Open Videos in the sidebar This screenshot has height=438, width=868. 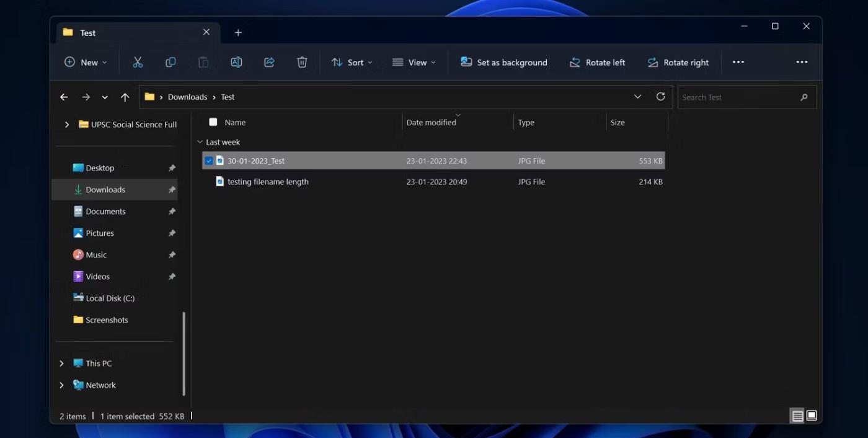(x=97, y=277)
